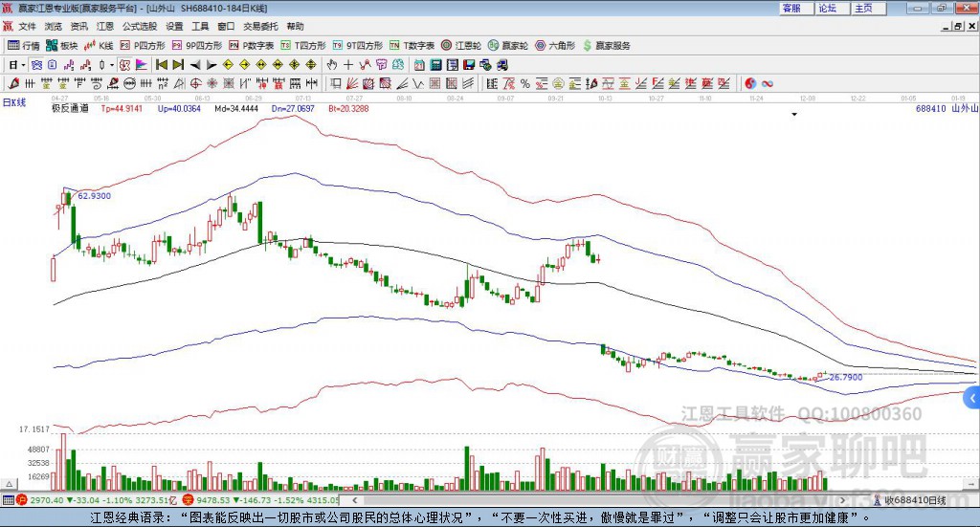Click the Bt=20.3288 value

tap(348, 108)
